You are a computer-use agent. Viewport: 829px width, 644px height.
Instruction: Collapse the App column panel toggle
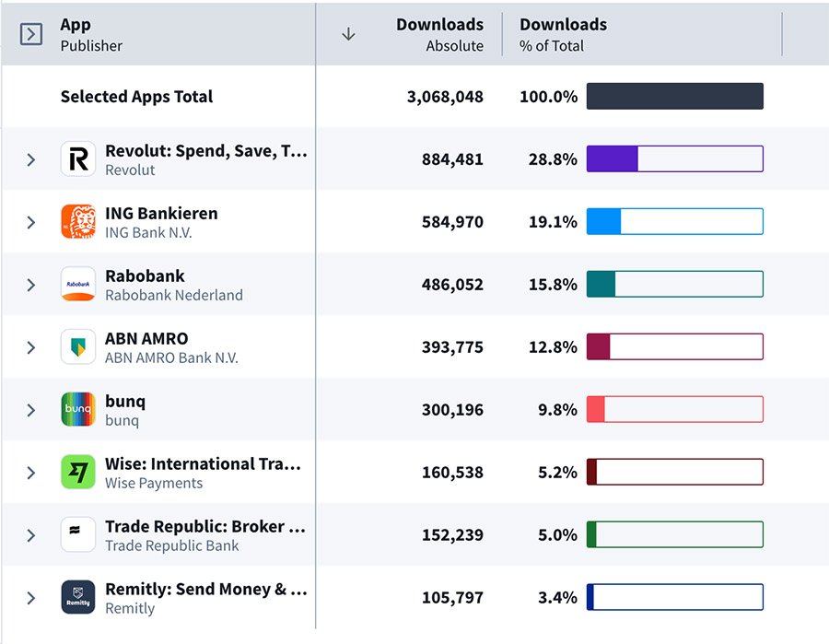click(31, 34)
